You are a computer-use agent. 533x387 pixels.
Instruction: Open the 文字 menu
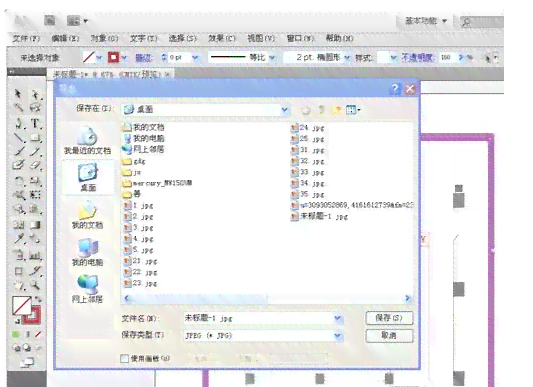(x=143, y=38)
